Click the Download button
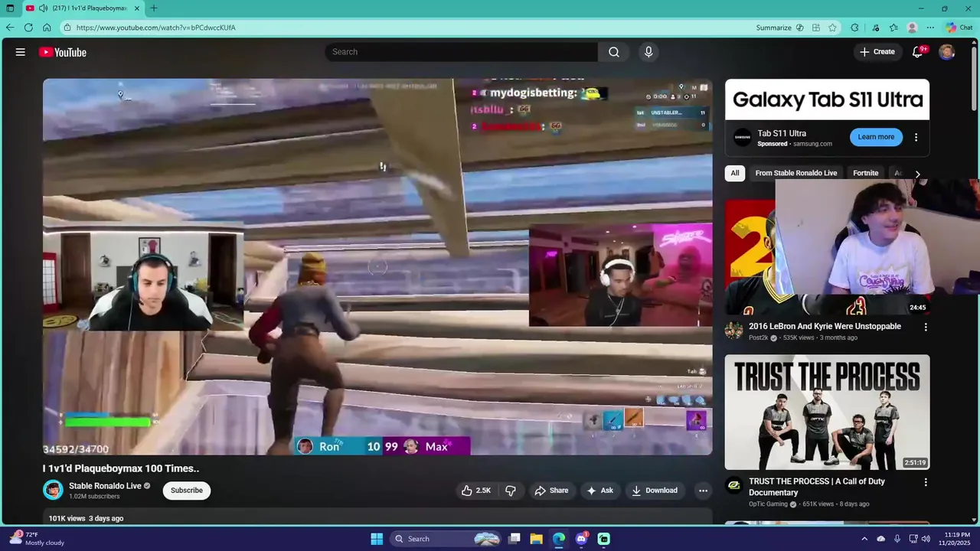The width and height of the screenshot is (980, 551). point(655,491)
